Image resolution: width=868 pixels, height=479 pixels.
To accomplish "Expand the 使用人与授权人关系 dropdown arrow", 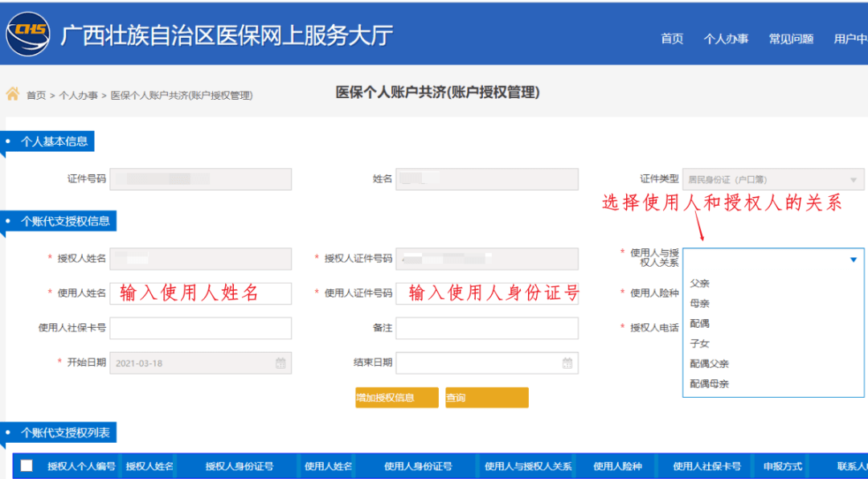I will [853, 260].
